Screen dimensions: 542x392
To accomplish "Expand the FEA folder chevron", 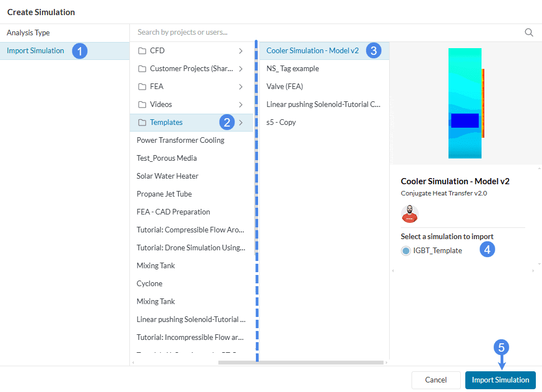I will point(241,87).
